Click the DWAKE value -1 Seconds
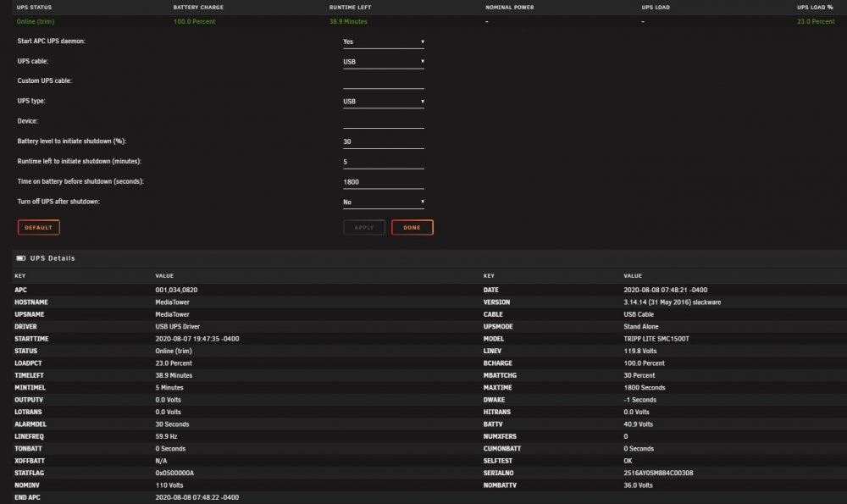The width and height of the screenshot is (847, 504). (640, 401)
